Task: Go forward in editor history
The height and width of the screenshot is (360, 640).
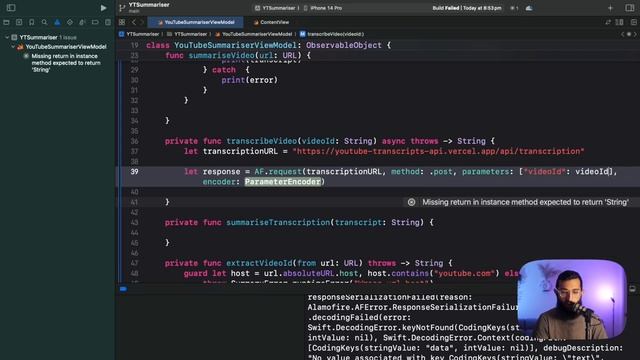Action: pos(142,22)
